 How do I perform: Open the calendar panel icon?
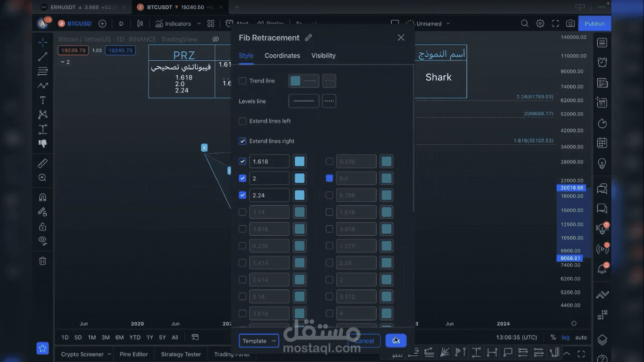point(602,143)
